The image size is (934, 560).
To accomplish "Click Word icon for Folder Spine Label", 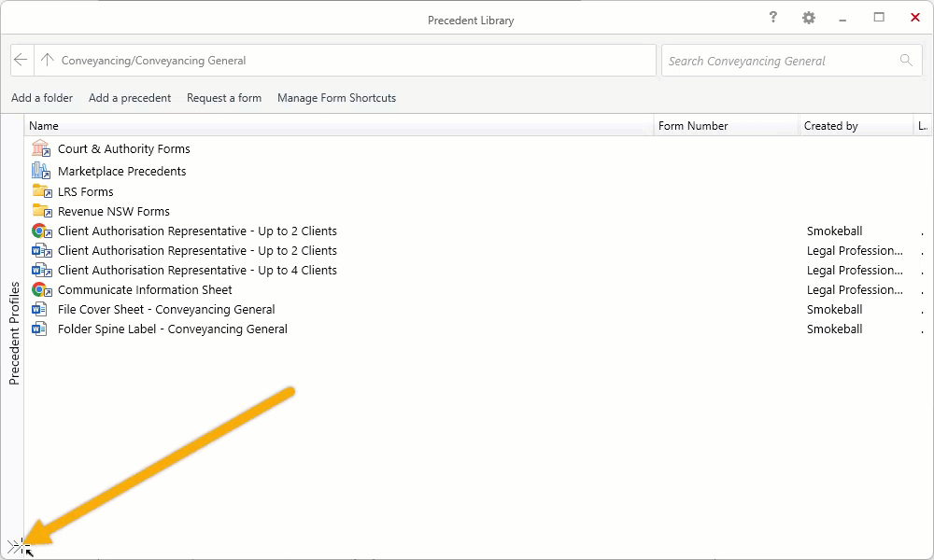I will [39, 329].
